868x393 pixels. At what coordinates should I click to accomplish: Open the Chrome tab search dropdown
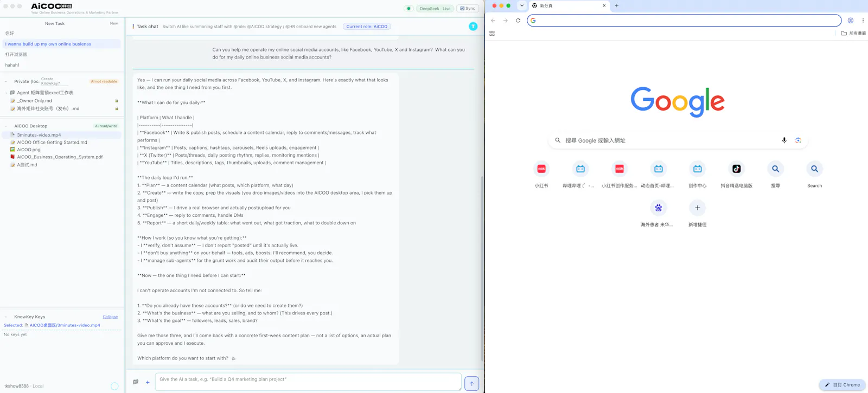[x=522, y=5]
